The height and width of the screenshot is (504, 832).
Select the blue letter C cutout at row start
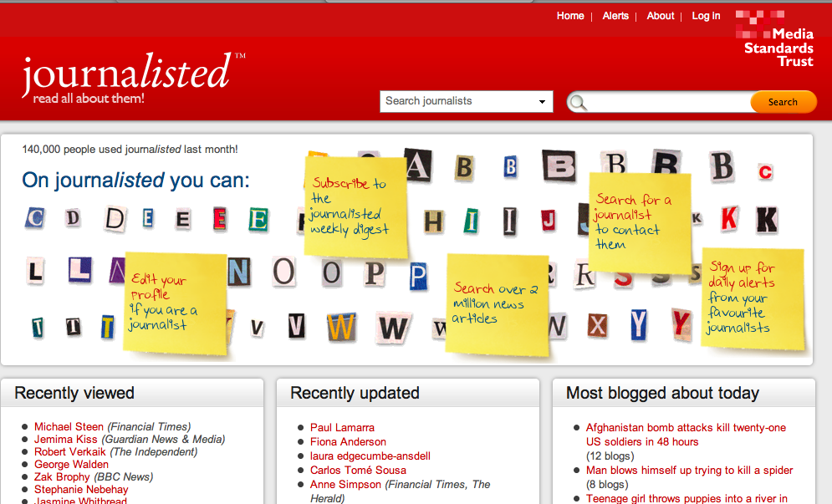coord(35,218)
